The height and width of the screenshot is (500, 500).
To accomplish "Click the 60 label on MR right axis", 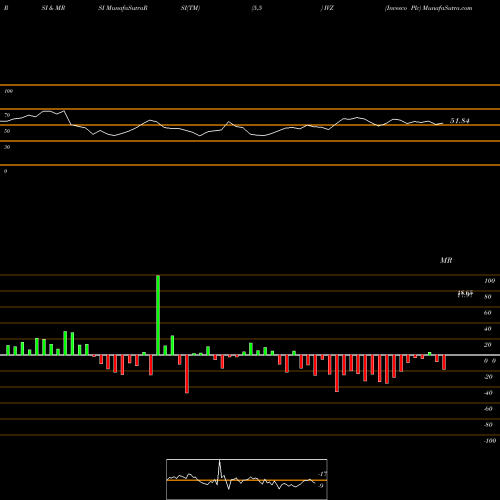I will click(488, 313).
